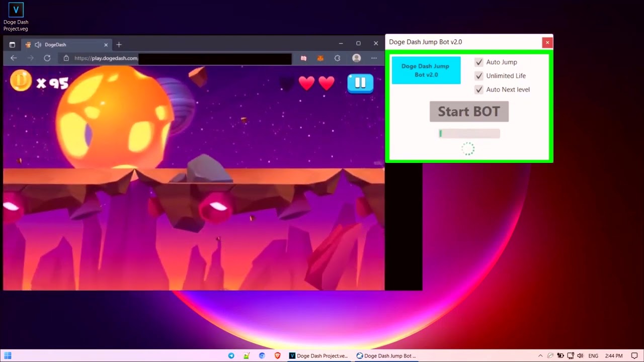Click the browser forward arrow
Screen dimensions: 644x362
click(x=31, y=58)
